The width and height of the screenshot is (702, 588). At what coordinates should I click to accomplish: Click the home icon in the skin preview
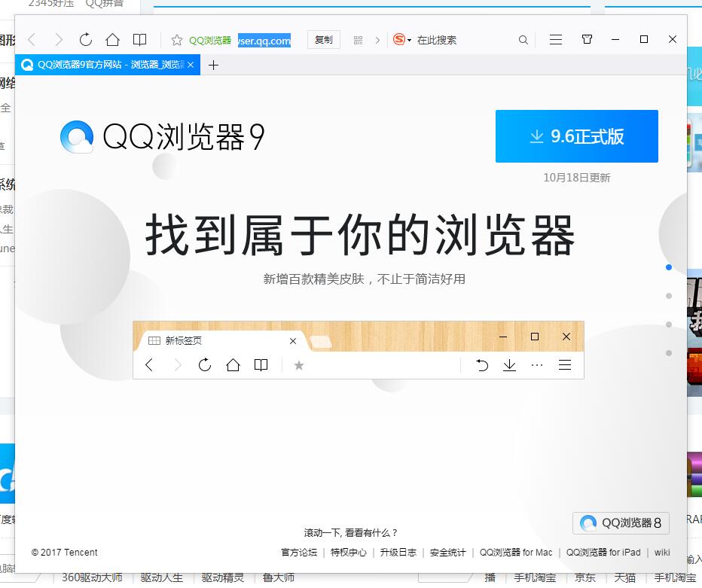pyautogui.click(x=233, y=365)
